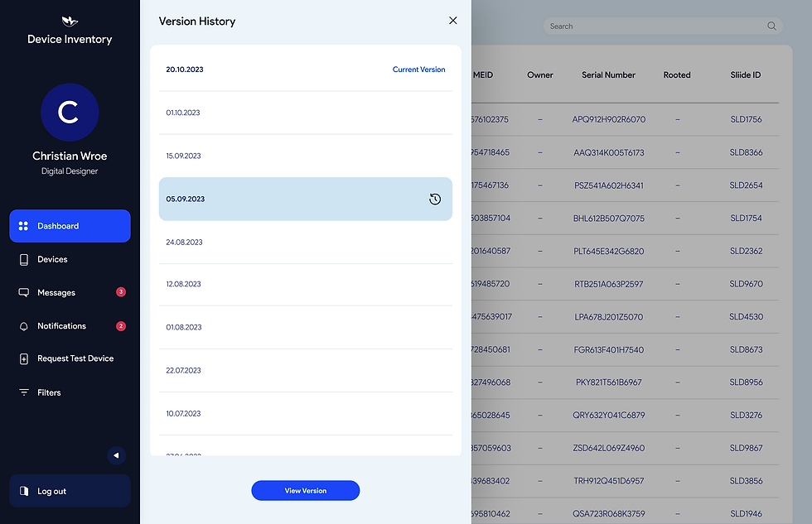Click the Notifications badge showing 2
Viewport: 812px width, 524px height.
(121, 326)
